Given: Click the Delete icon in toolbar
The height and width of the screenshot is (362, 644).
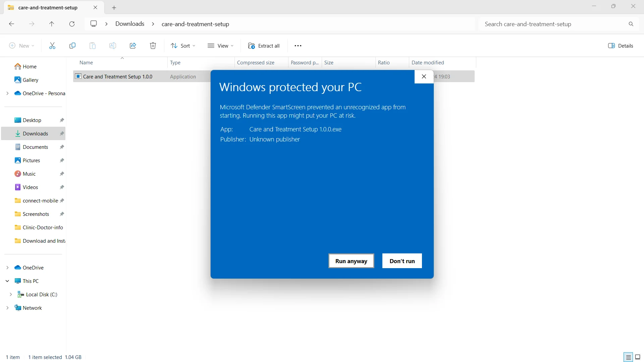Looking at the screenshot, I should pyautogui.click(x=153, y=46).
